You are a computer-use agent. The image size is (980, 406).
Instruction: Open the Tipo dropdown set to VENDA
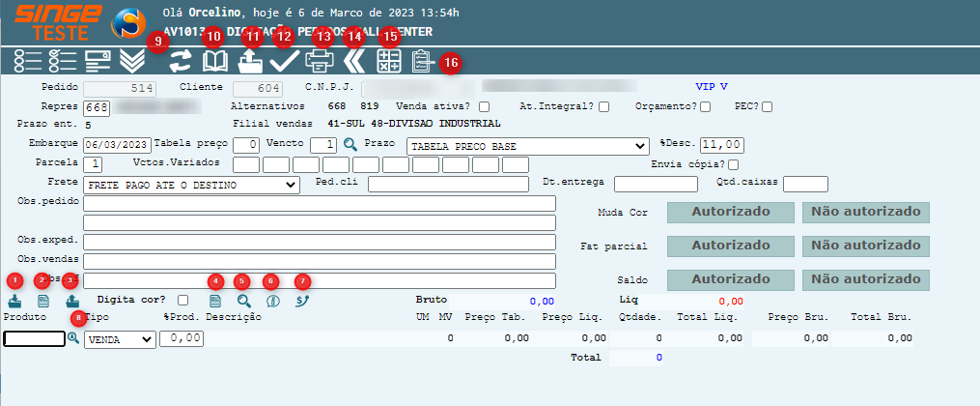click(x=120, y=339)
